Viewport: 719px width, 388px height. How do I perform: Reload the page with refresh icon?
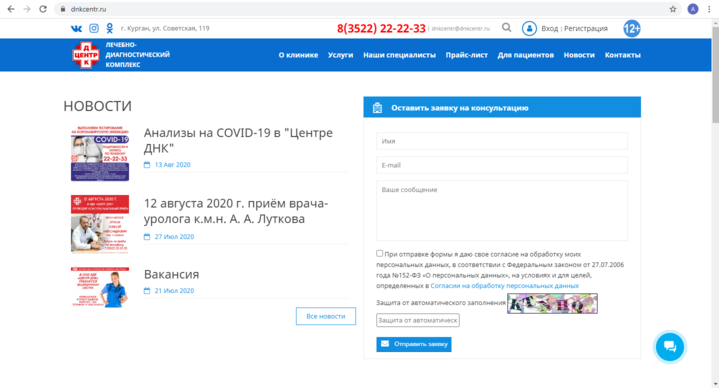click(x=43, y=9)
